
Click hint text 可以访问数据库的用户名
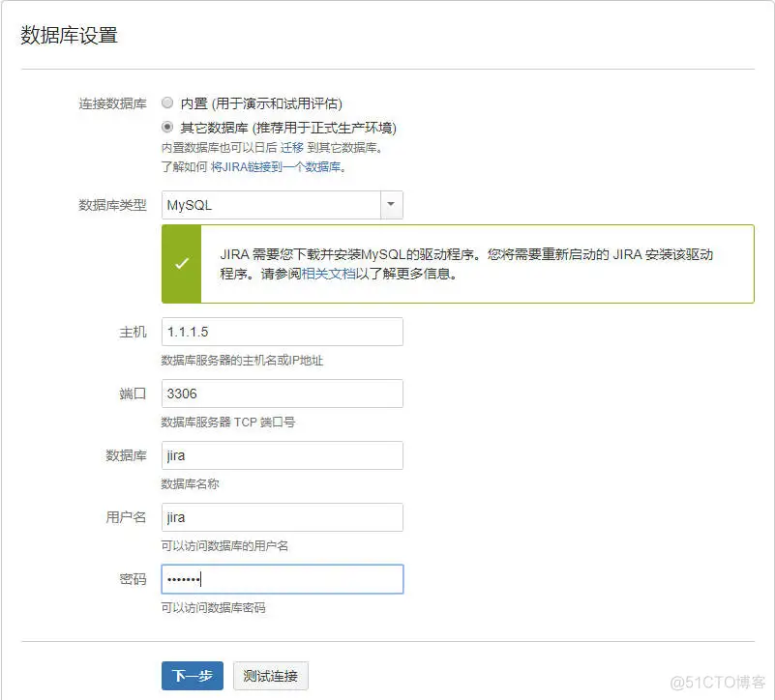coord(224,546)
